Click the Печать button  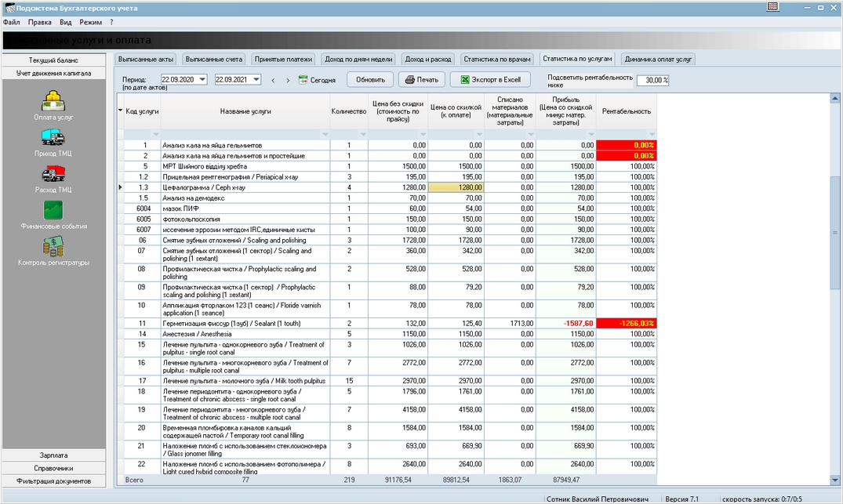pos(421,80)
